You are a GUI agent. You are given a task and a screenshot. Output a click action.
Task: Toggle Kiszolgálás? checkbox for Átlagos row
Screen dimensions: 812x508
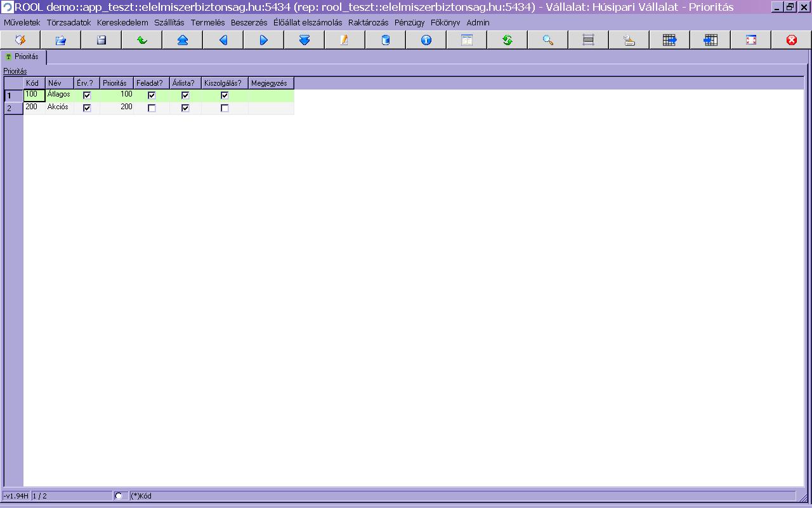tap(225, 95)
